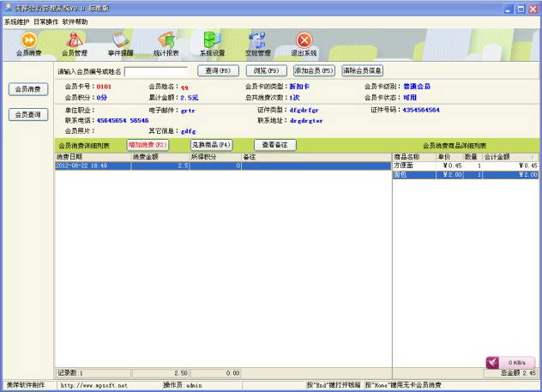Select the 2012-08-22 consumption record row
Screen dimensions: 542x392
pos(223,166)
